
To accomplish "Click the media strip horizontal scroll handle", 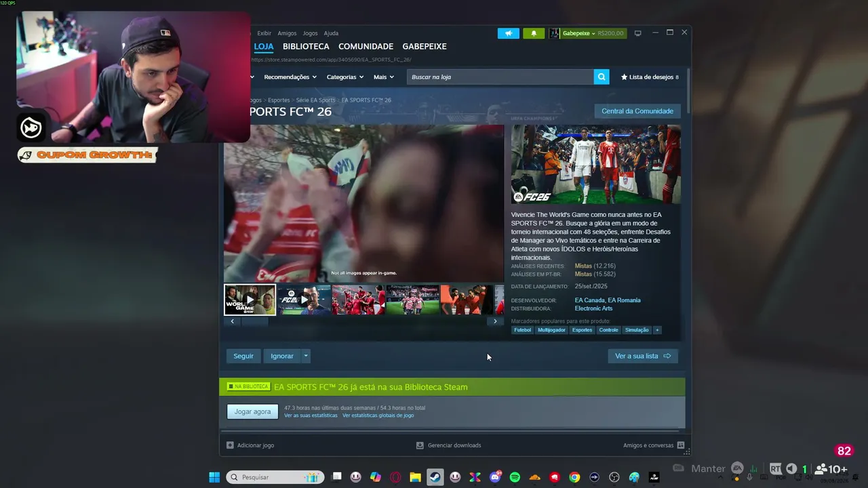I will tap(255, 321).
